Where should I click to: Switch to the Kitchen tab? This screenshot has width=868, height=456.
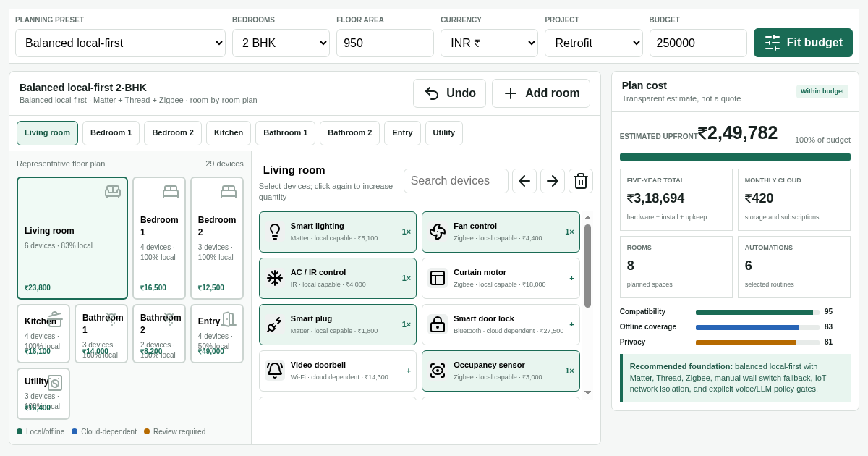point(229,133)
